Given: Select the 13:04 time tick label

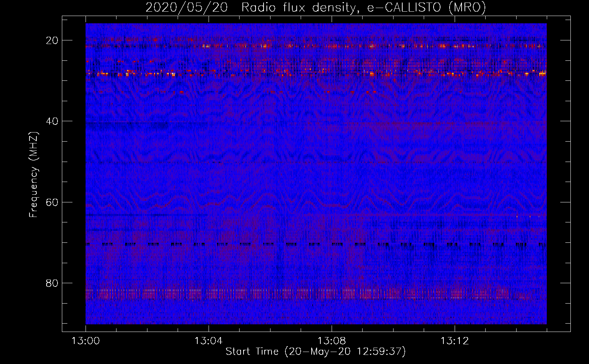Looking at the screenshot, I should click(208, 341).
